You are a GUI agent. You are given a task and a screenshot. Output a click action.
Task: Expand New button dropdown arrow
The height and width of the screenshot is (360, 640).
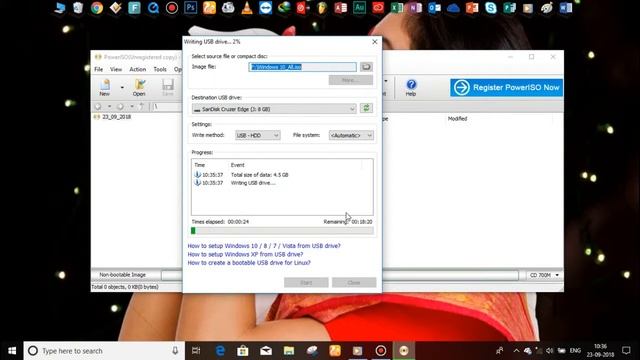[x=122, y=87]
